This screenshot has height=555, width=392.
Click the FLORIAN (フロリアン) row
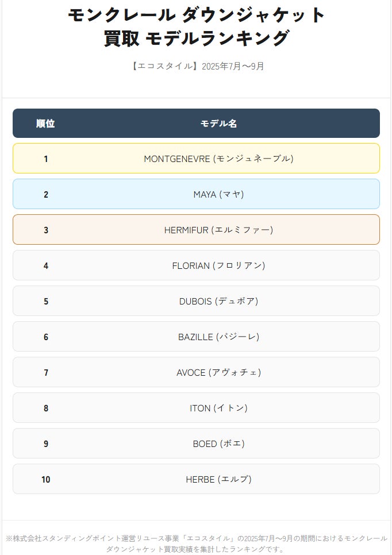(x=196, y=265)
